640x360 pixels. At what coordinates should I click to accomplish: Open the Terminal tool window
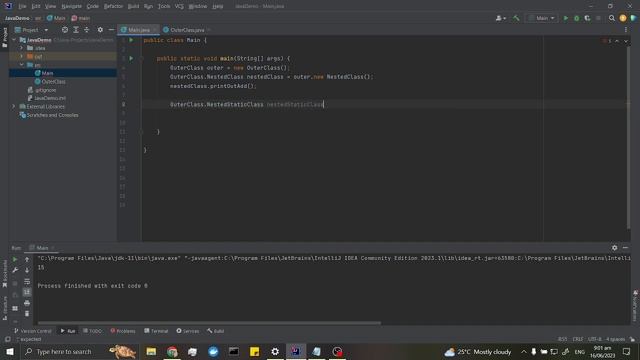[x=156, y=331]
